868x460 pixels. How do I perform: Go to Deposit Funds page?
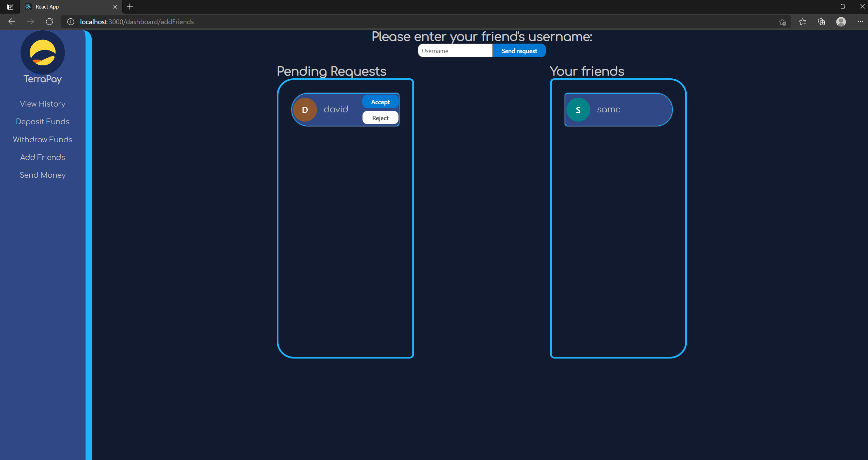click(43, 122)
